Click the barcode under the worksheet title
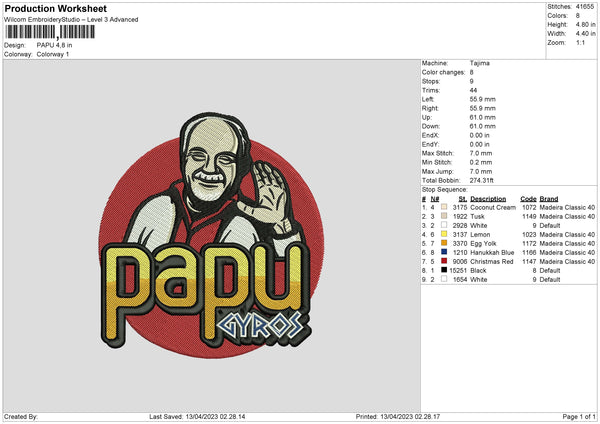The height and width of the screenshot is (424, 600). tap(50, 32)
